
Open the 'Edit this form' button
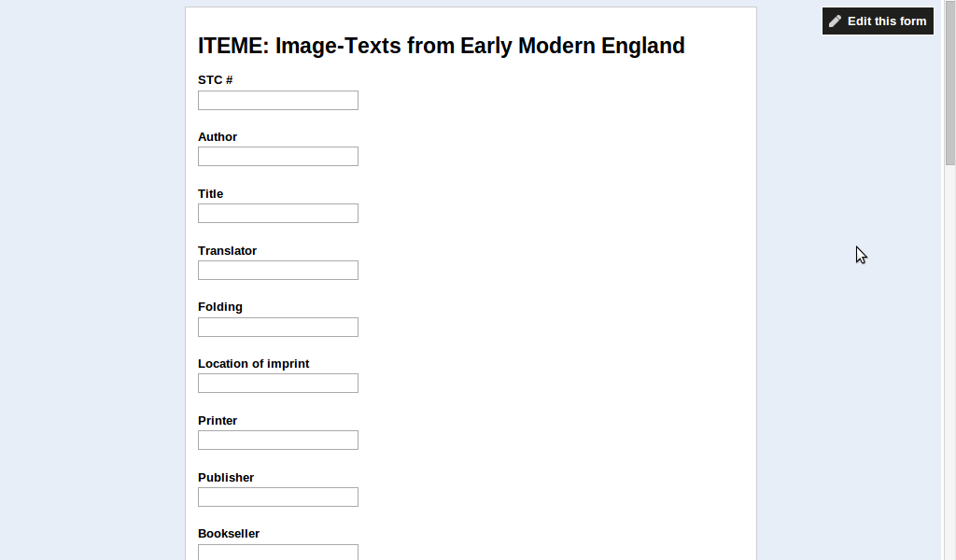878,21
